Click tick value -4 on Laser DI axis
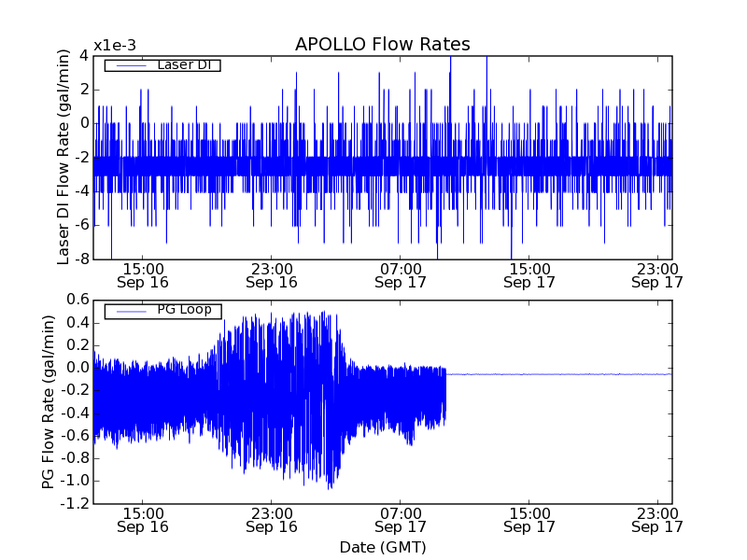The width and height of the screenshot is (747, 560). (x=81, y=191)
